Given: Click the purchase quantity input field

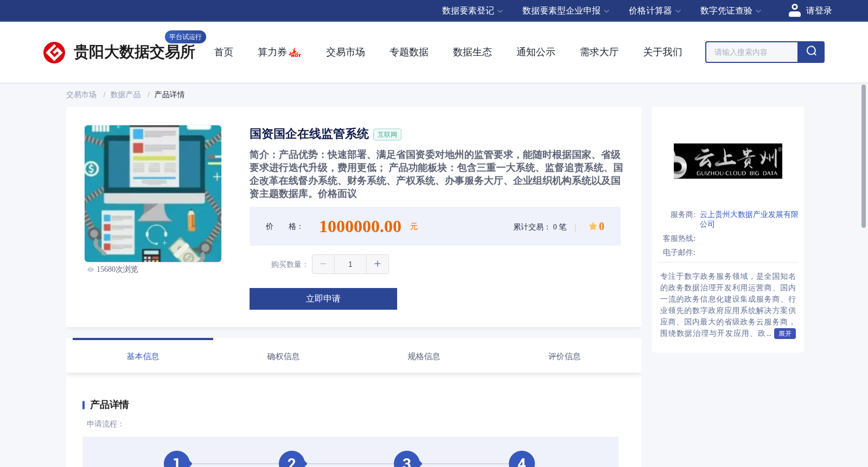Looking at the screenshot, I should click(x=350, y=264).
